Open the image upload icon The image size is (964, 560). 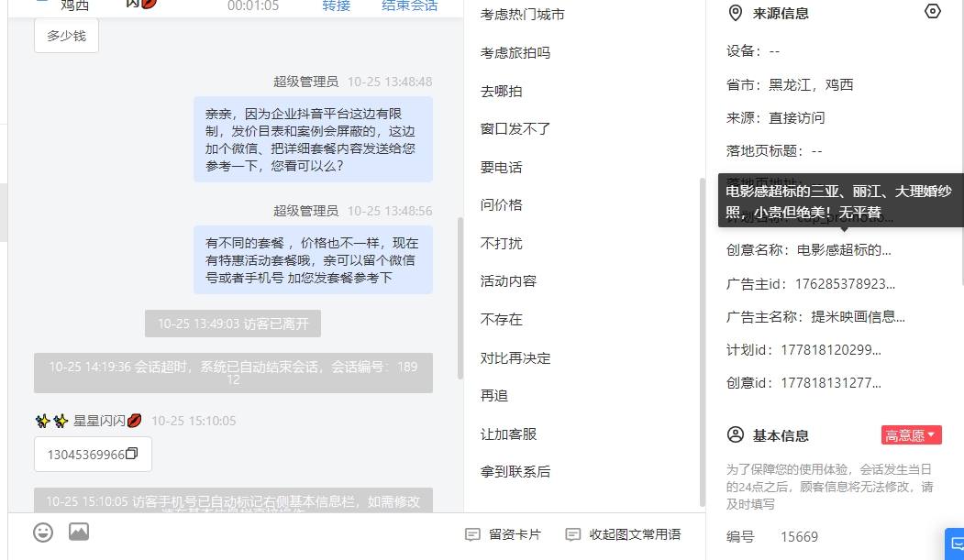tap(79, 532)
